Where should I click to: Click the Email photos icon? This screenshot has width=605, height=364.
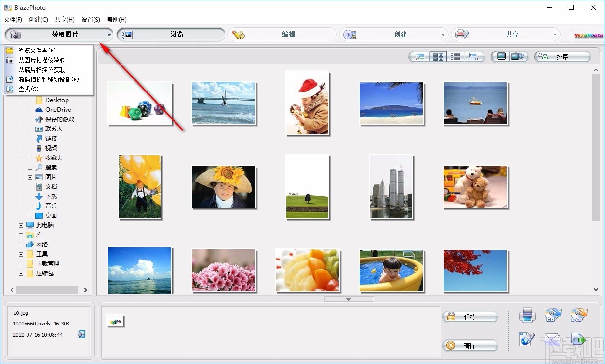click(552, 339)
